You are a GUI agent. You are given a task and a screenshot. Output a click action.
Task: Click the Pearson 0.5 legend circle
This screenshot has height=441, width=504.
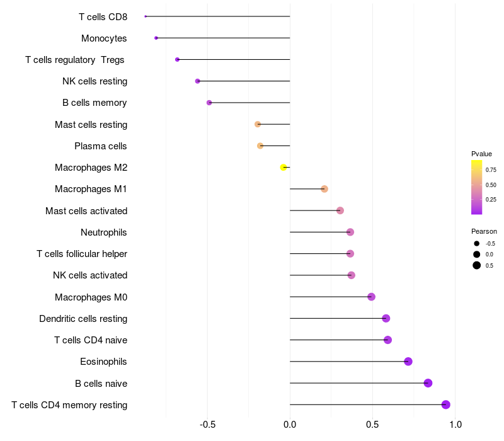pos(477,265)
